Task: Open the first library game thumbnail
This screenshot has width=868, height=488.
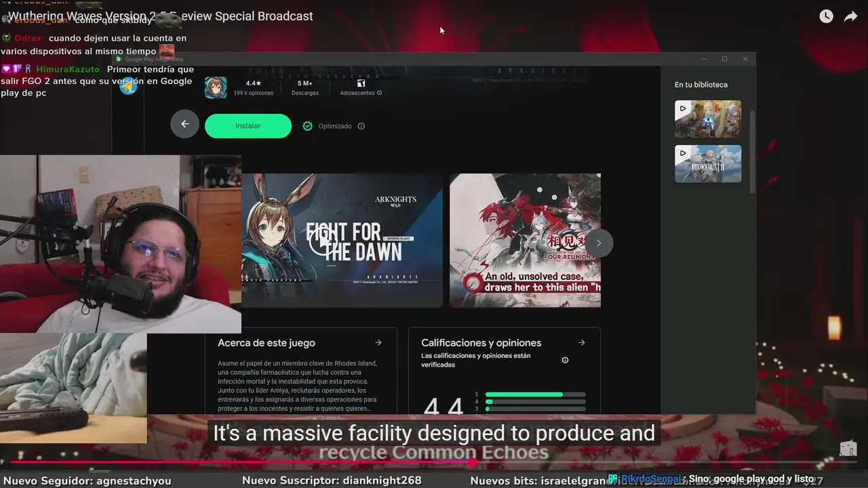Action: [x=708, y=119]
